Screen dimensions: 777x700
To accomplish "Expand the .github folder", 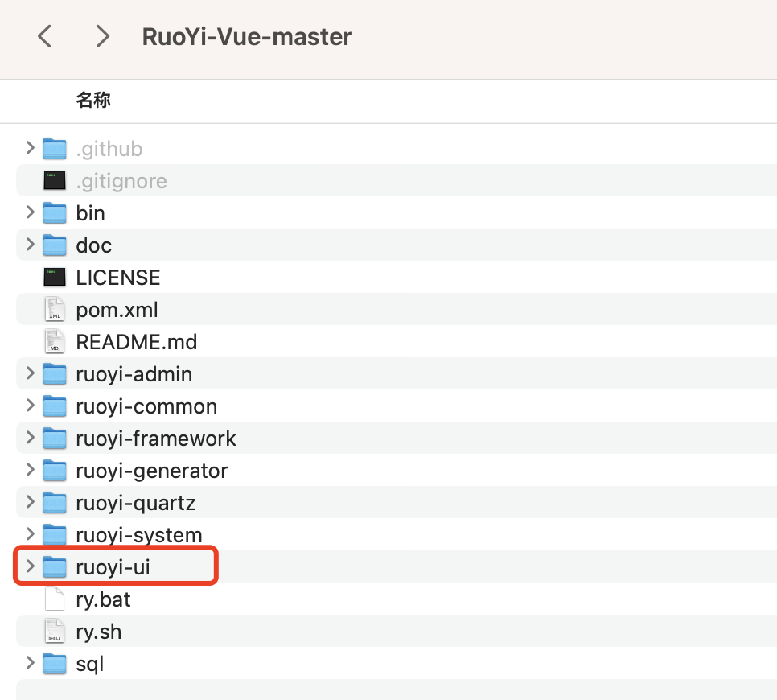I will [x=30, y=149].
